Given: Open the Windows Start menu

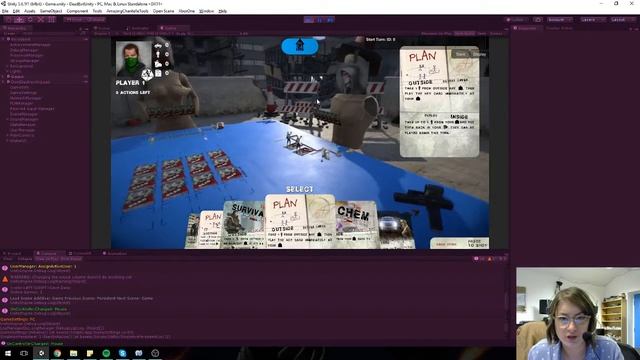Looking at the screenshot, I should click(x=8, y=353).
